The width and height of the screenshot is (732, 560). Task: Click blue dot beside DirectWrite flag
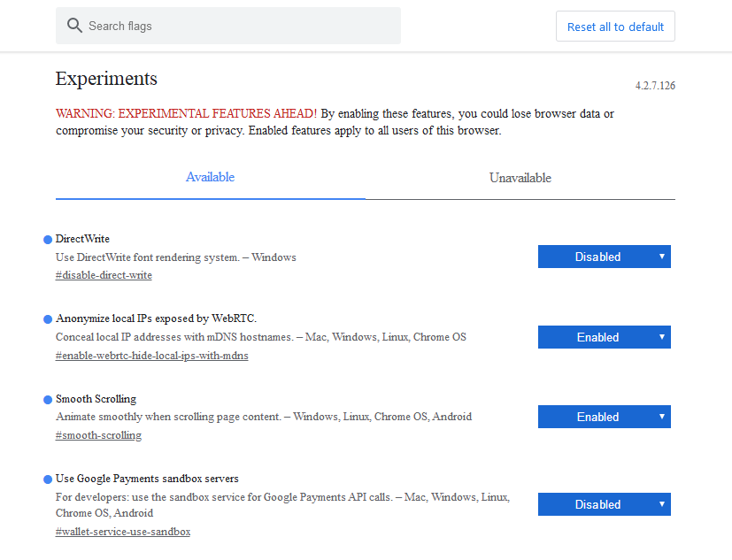pyautogui.click(x=48, y=240)
